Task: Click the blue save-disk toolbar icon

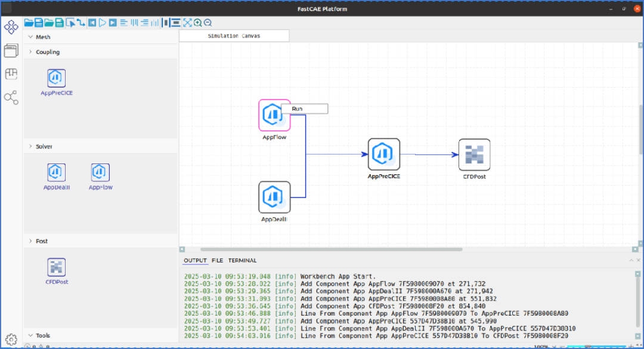Action: 39,23
